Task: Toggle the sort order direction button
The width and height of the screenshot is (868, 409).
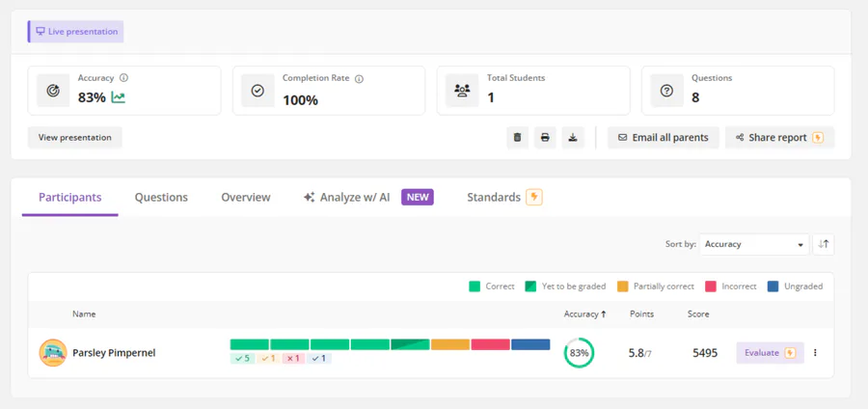Action: click(824, 244)
